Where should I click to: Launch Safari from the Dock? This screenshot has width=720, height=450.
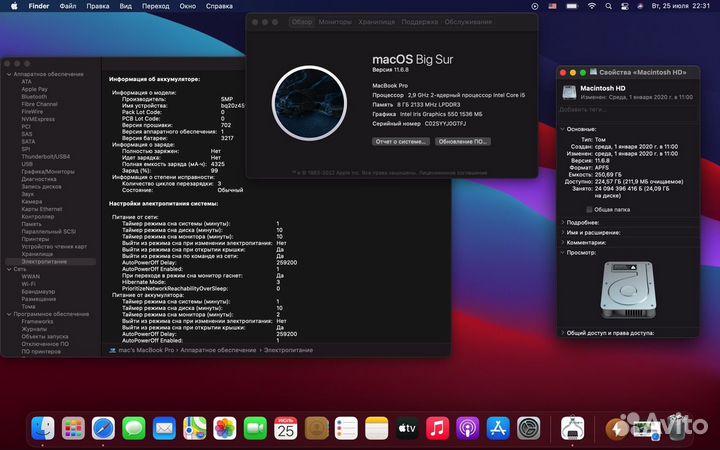point(103,428)
